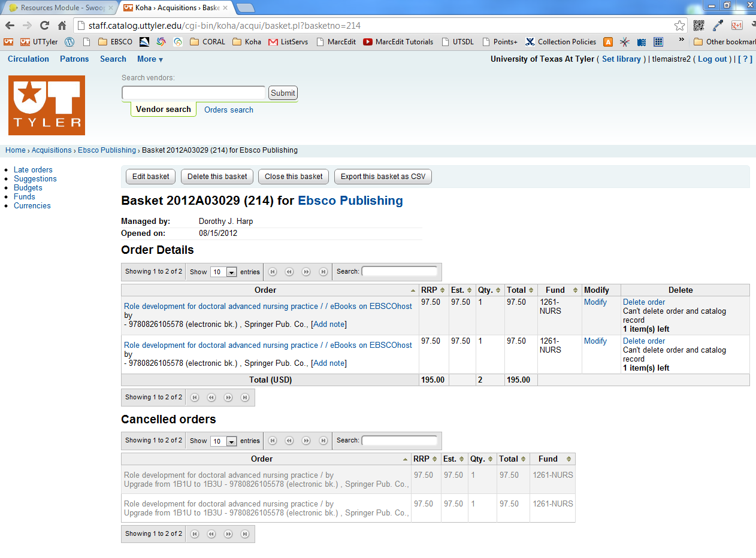
Task: Click the Close this basket button
Action: click(x=294, y=177)
